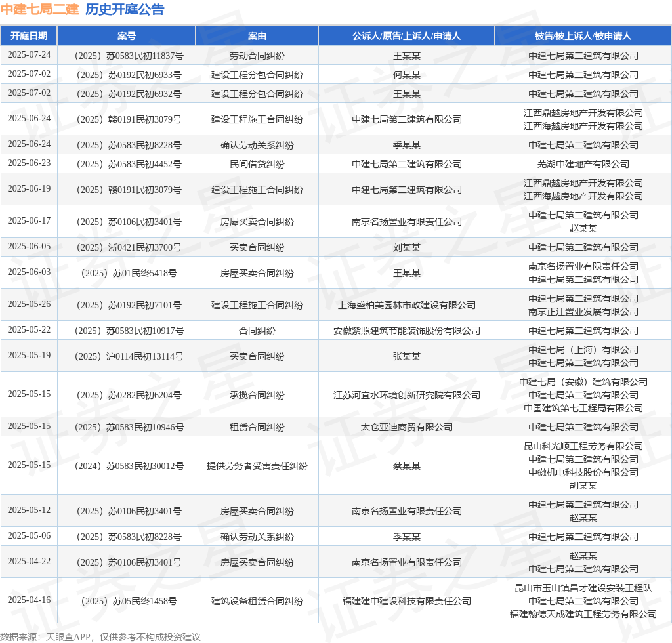Click plaintiff 张某某

click(x=407, y=356)
